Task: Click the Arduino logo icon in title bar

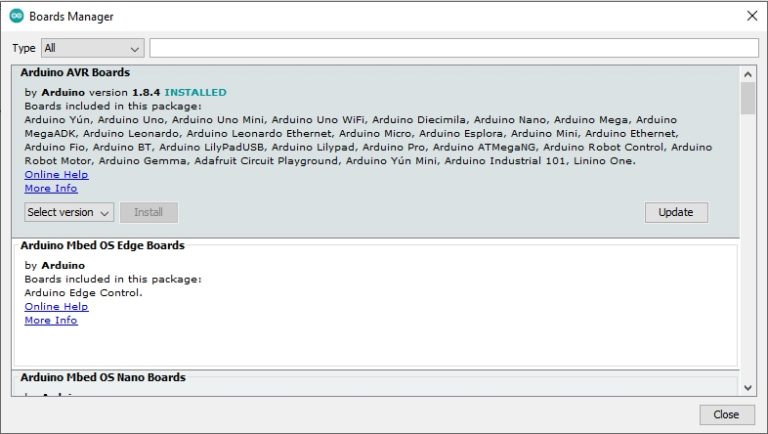Action: click(x=16, y=16)
